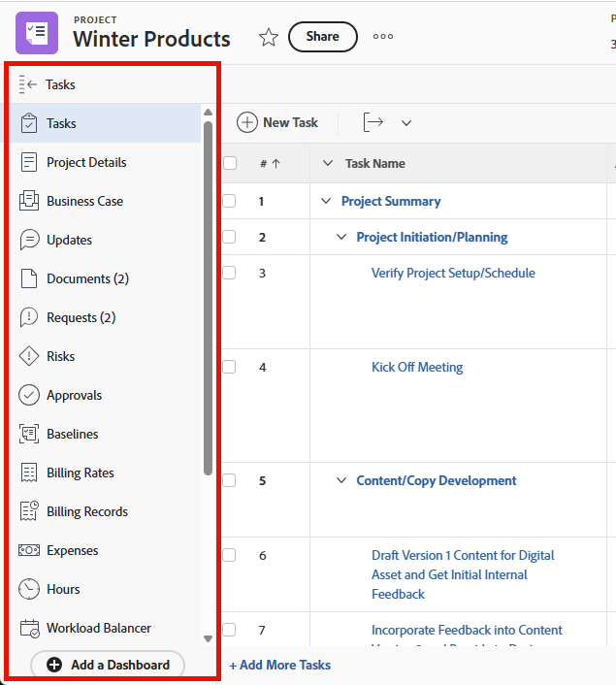This screenshot has height=685, width=616.
Task: Click the Winter Products project title
Action: (x=151, y=39)
